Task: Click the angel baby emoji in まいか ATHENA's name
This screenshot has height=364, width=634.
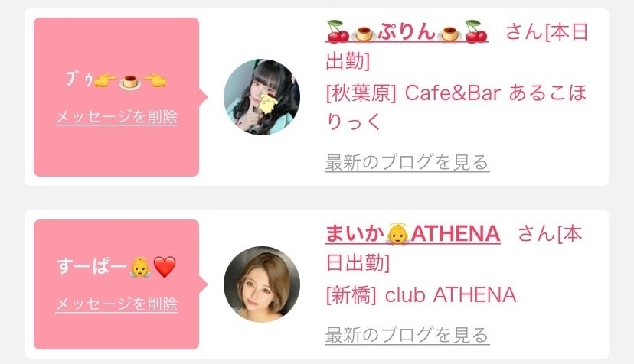Action: point(397,234)
